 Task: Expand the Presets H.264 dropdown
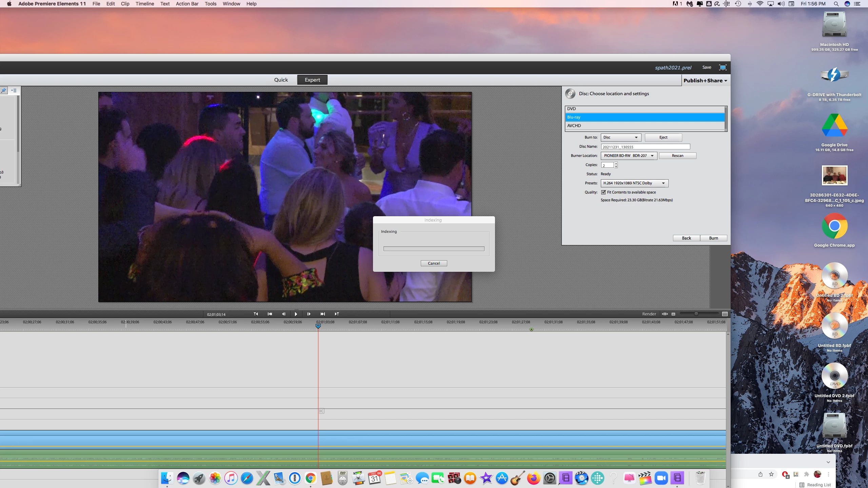click(x=634, y=183)
